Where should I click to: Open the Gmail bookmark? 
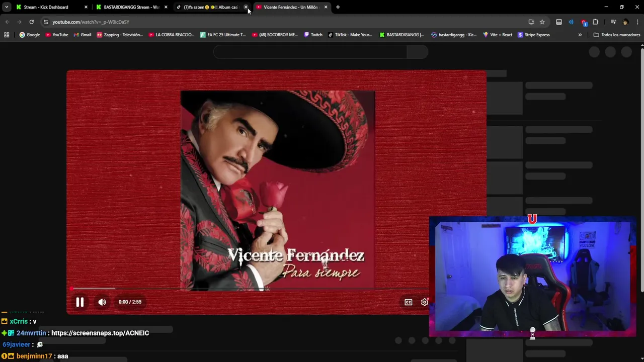pyautogui.click(x=83, y=35)
